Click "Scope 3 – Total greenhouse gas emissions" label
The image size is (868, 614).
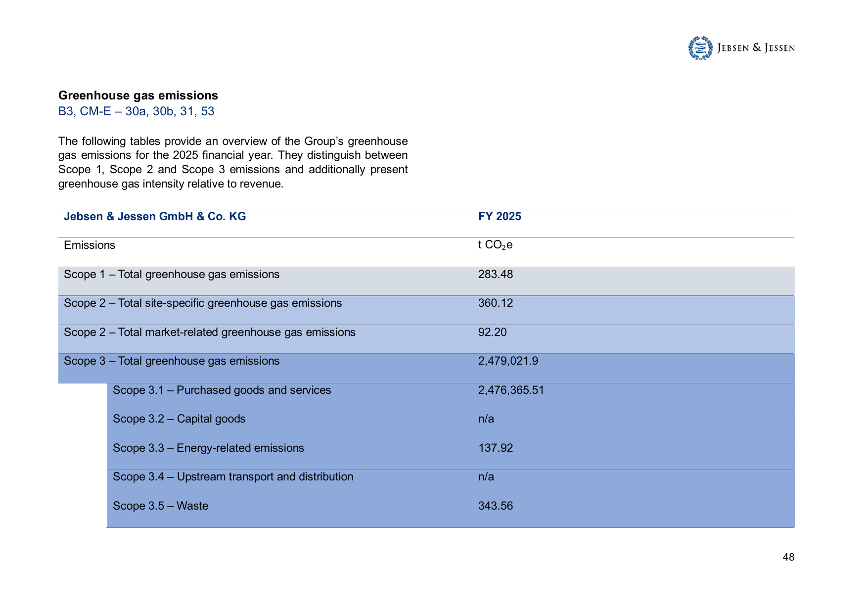click(172, 361)
